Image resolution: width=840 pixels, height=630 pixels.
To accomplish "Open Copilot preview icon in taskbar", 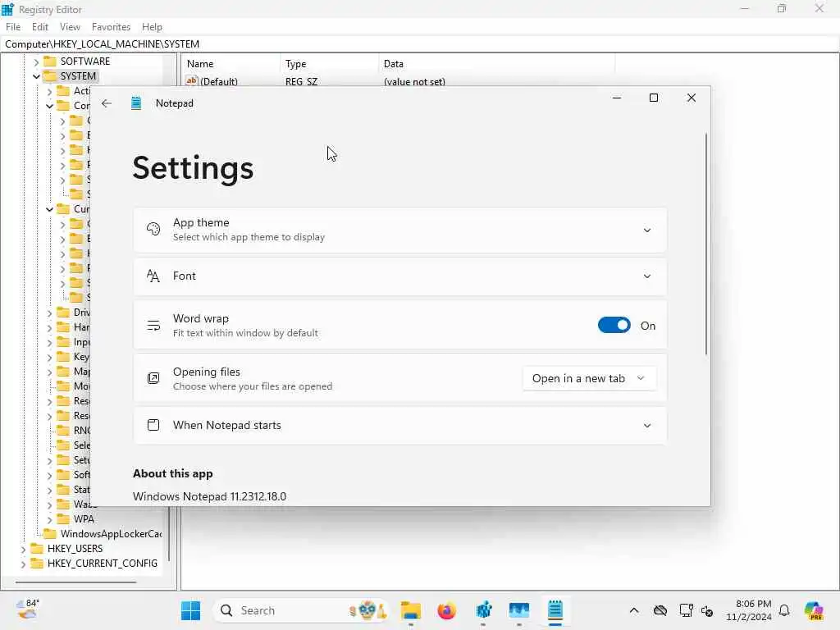I will pyautogui.click(x=814, y=610).
